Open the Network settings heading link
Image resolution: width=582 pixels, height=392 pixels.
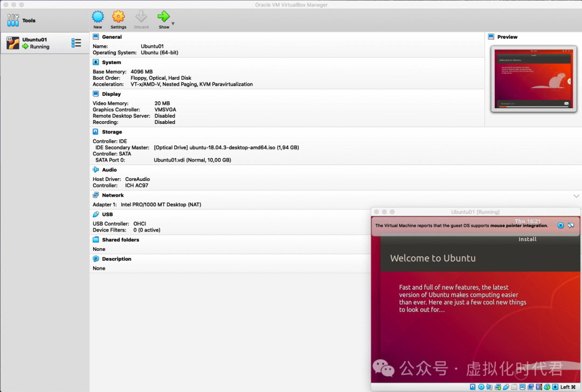[113, 195]
